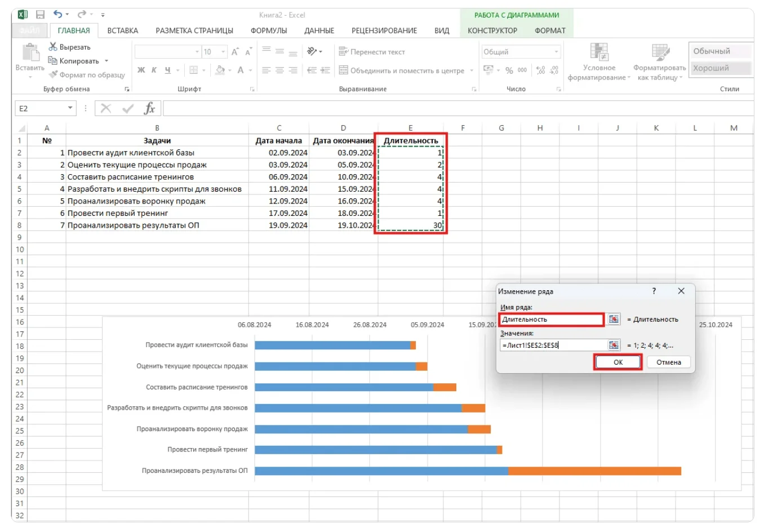
Task: Click the Условное форматирование icon
Action: pos(599,52)
